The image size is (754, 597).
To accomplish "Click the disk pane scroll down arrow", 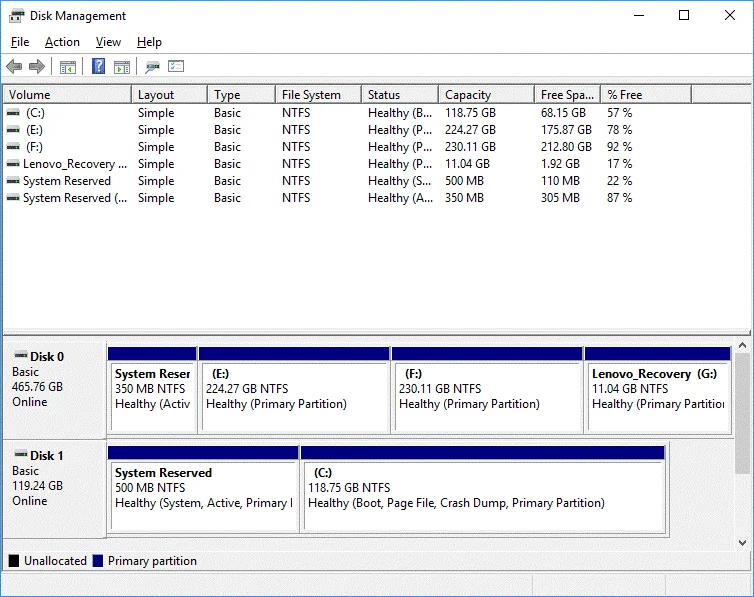I will [742, 543].
